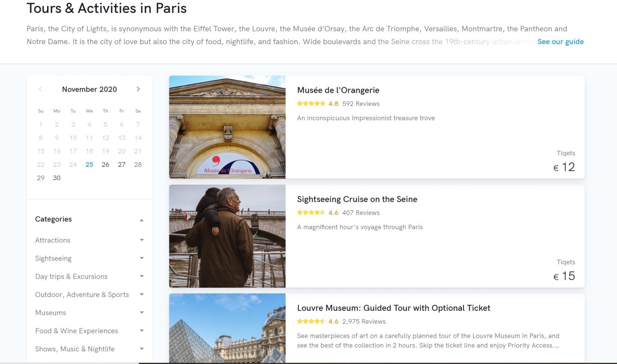Open Sightseeing Cruise on the Seine title
The width and height of the screenshot is (617, 364).
click(x=357, y=199)
